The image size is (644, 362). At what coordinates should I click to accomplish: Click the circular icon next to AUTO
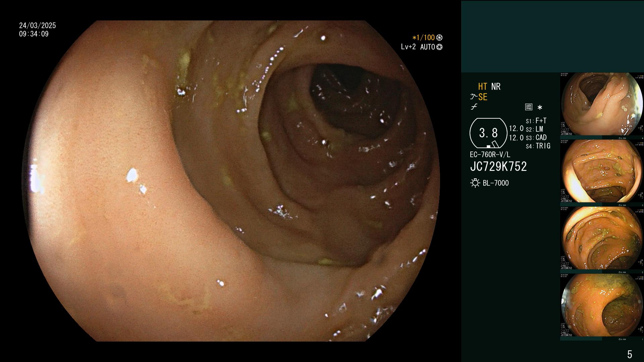pyautogui.click(x=439, y=47)
